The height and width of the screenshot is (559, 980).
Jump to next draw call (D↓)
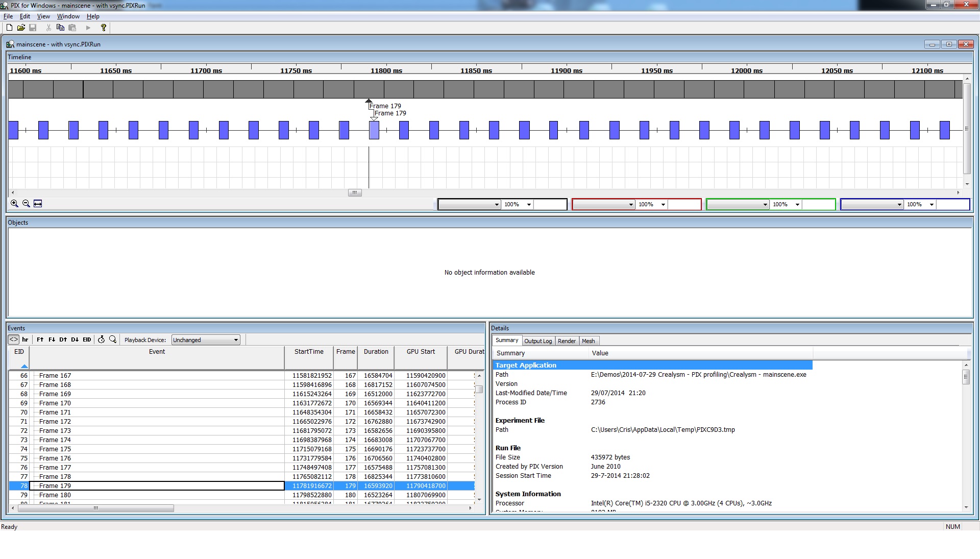pyautogui.click(x=75, y=339)
